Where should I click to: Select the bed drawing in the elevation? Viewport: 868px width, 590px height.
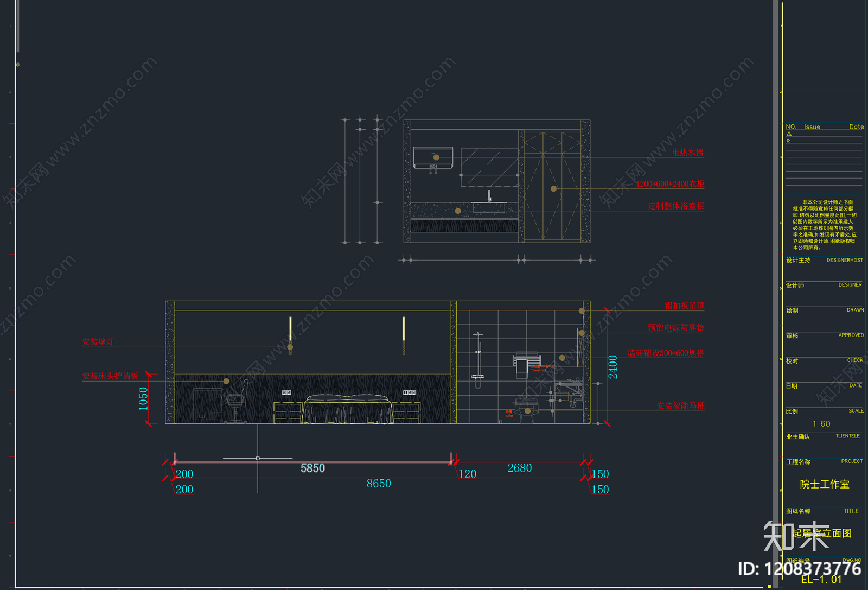point(347,409)
